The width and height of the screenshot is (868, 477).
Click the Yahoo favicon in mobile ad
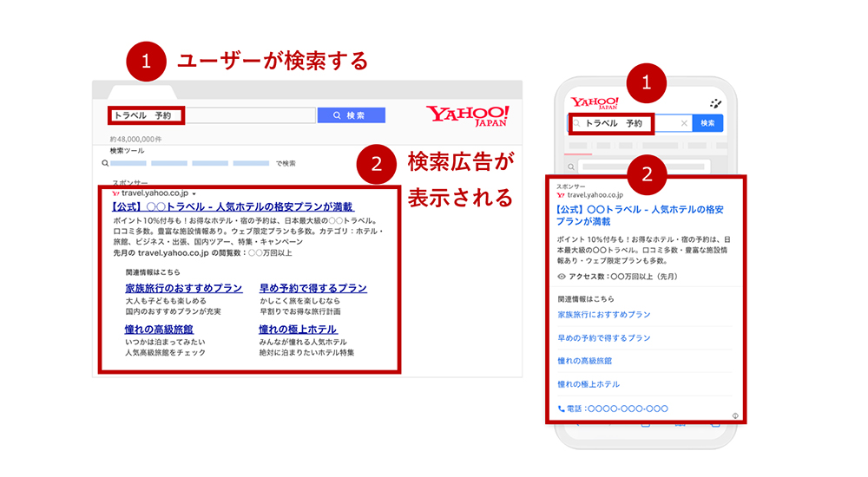(x=560, y=196)
